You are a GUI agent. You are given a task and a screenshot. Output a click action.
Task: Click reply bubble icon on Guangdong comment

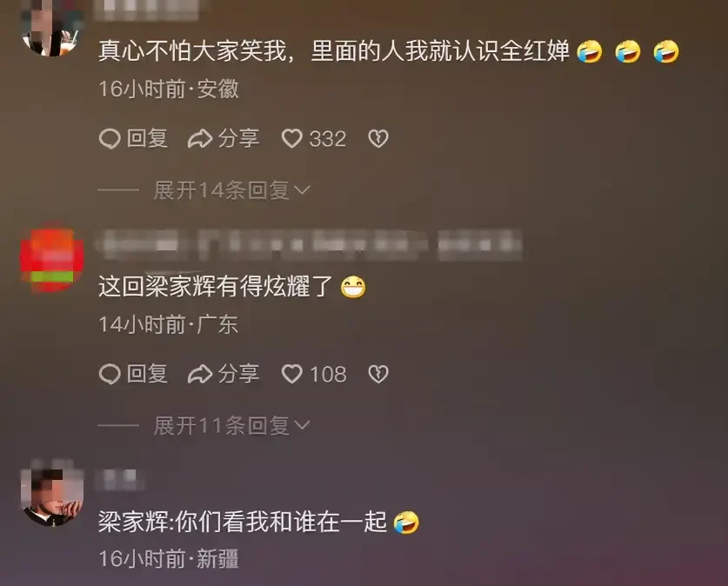coord(110,374)
